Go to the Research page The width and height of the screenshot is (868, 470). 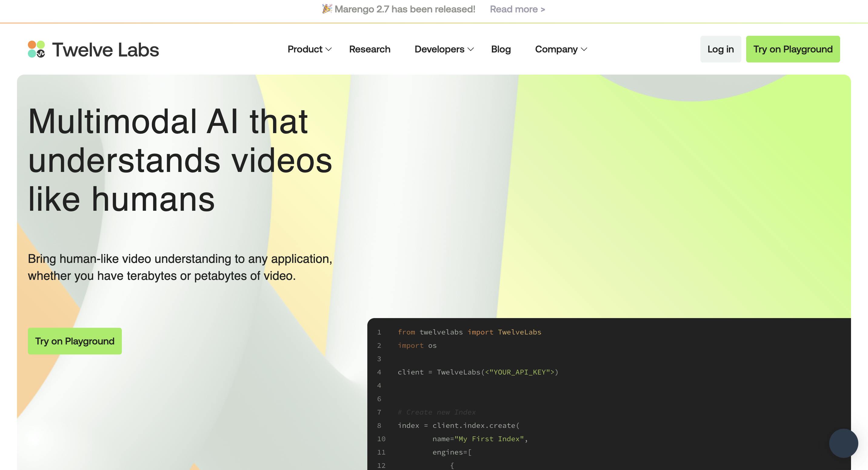370,49
